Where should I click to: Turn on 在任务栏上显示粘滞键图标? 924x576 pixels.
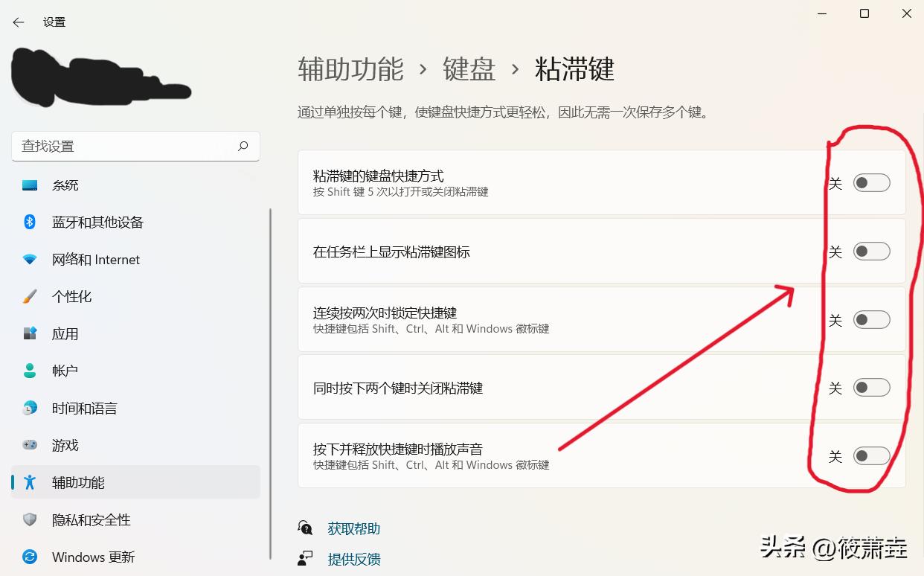[x=871, y=252]
